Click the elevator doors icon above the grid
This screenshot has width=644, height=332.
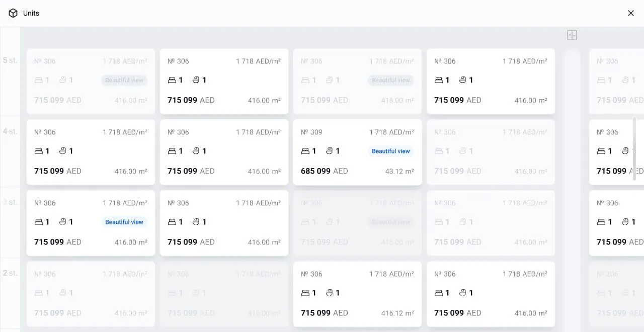[572, 35]
